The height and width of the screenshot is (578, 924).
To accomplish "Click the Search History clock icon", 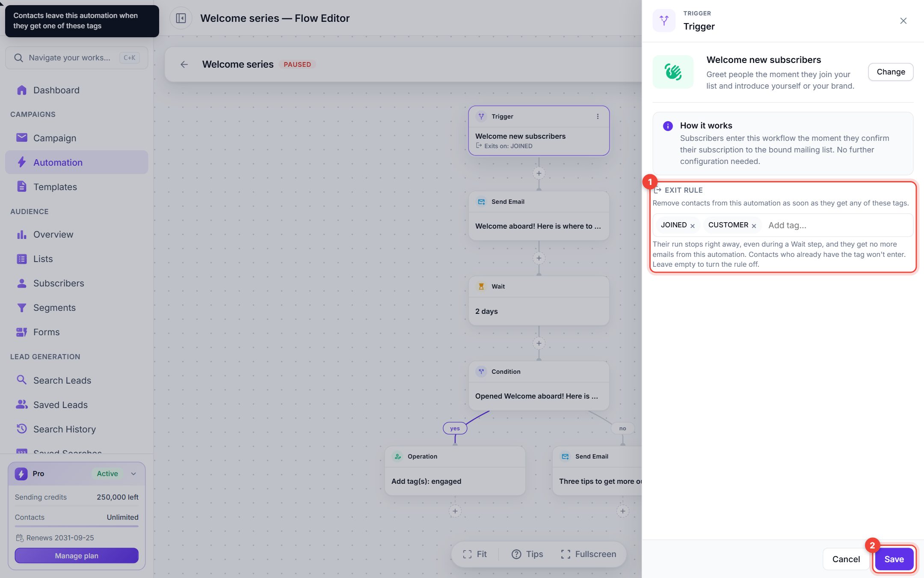I will pyautogui.click(x=21, y=429).
